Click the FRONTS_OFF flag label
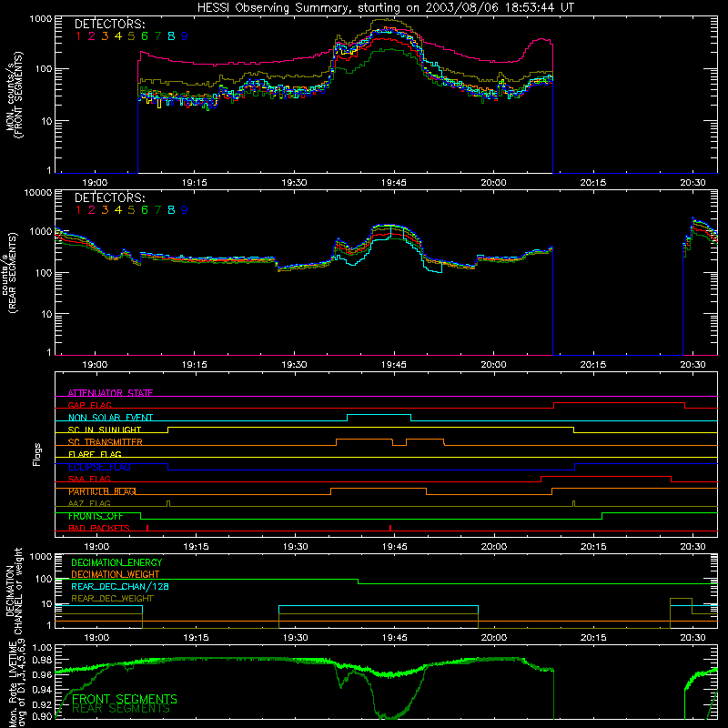The width and height of the screenshot is (728, 728). 96,516
